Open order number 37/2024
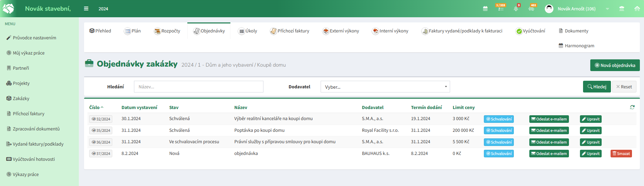 click(101, 154)
